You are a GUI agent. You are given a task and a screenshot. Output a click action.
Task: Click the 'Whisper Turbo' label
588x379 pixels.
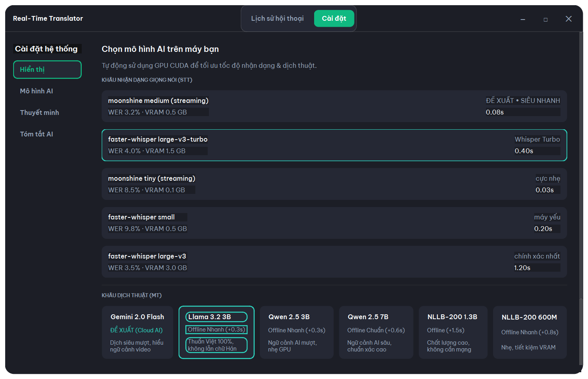[537, 139]
